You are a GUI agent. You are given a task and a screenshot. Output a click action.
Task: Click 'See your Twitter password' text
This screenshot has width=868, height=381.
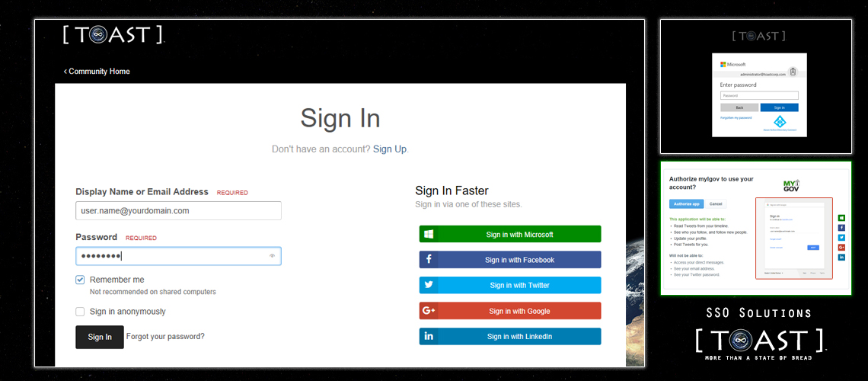697,274
